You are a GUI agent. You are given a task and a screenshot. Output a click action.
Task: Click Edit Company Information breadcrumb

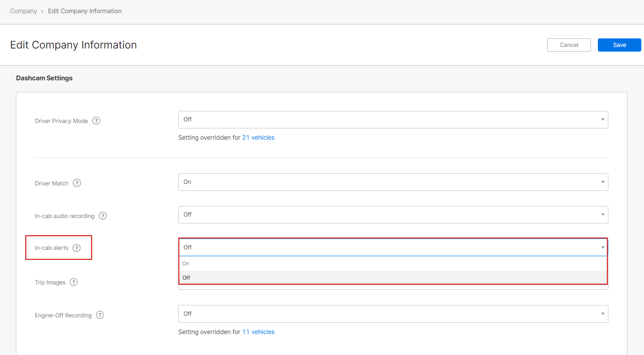point(85,11)
